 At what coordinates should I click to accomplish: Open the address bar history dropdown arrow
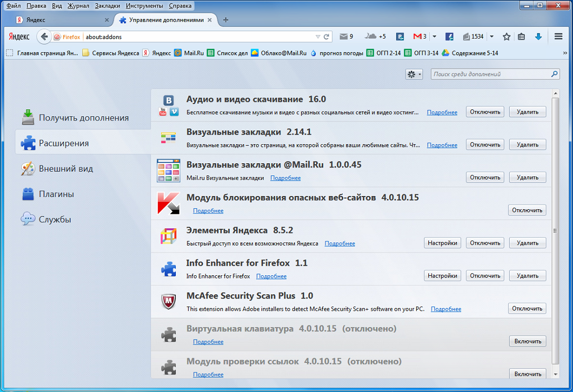[x=317, y=36]
